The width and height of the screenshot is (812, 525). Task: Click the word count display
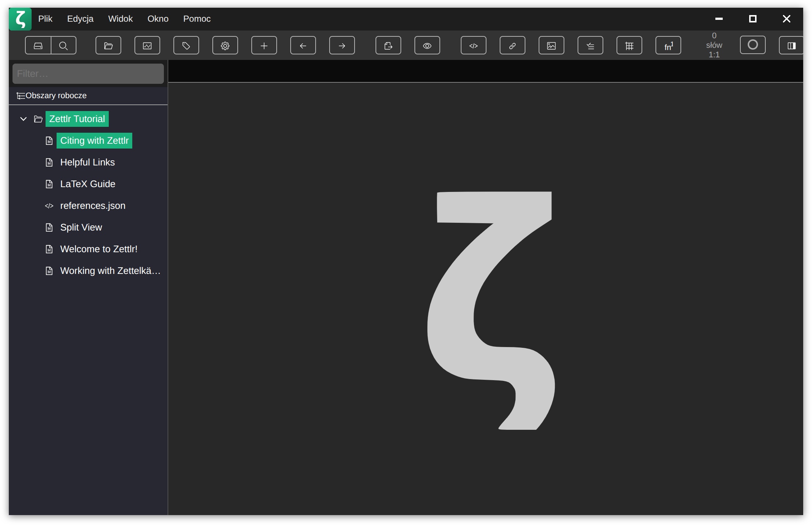(x=714, y=45)
